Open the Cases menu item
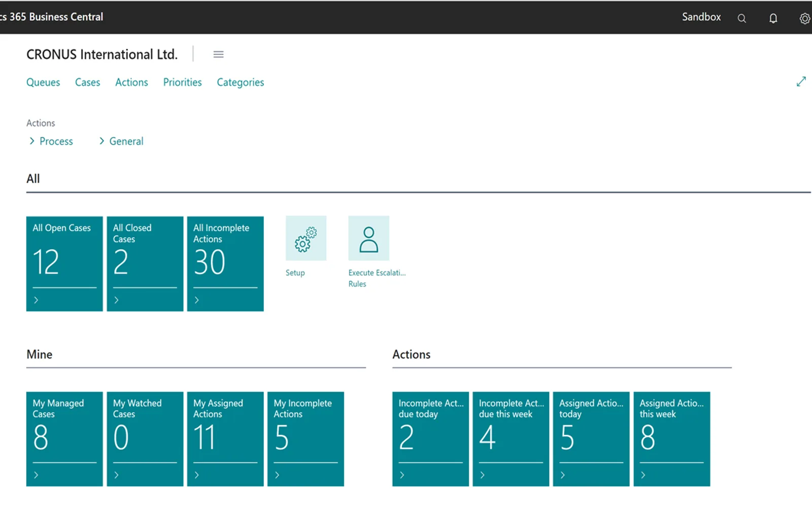The width and height of the screenshot is (812, 508). (x=87, y=82)
